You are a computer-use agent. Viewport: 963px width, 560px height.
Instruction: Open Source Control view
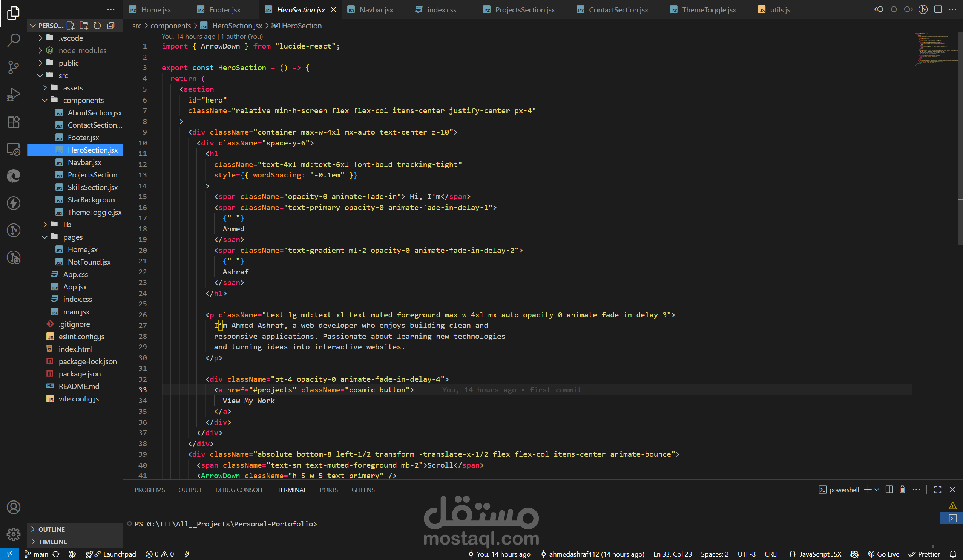coord(13,67)
